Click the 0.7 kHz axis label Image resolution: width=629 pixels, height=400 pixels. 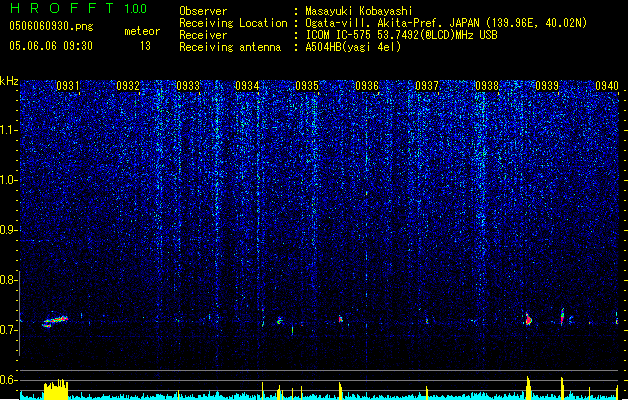point(8,330)
